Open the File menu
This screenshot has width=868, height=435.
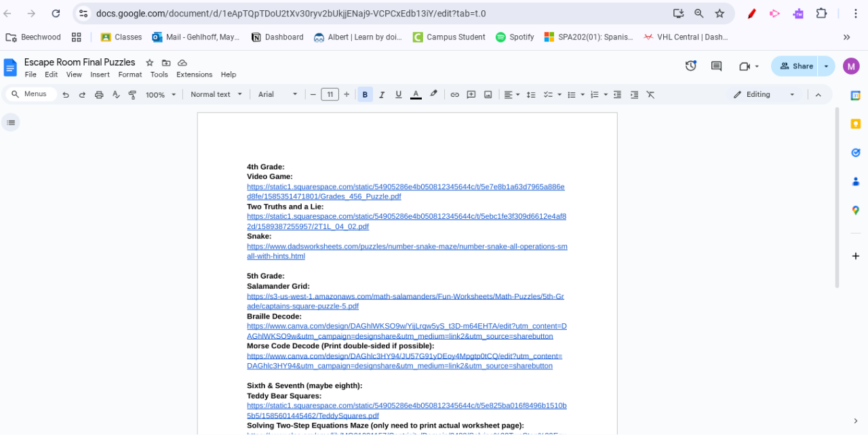pyautogui.click(x=31, y=75)
